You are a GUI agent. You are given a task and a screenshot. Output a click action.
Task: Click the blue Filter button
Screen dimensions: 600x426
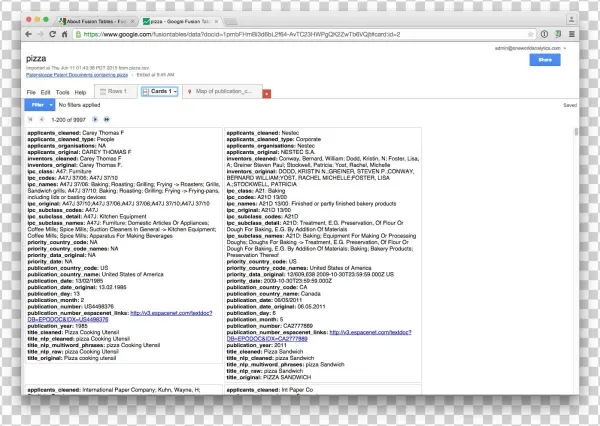[x=37, y=105]
